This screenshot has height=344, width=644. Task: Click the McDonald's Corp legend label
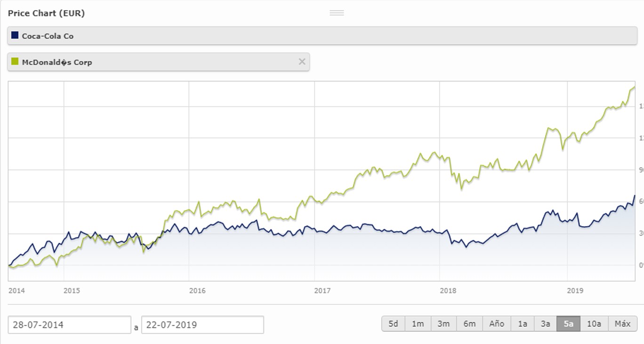(57, 62)
